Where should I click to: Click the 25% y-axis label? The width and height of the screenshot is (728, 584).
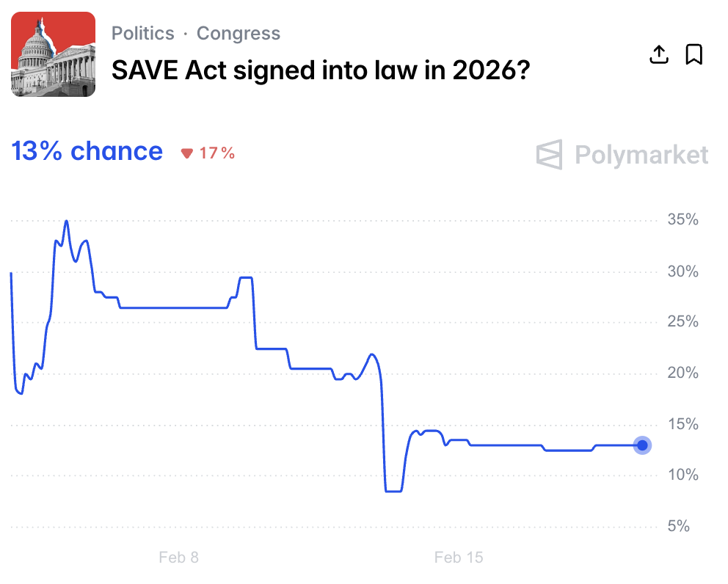click(x=682, y=322)
